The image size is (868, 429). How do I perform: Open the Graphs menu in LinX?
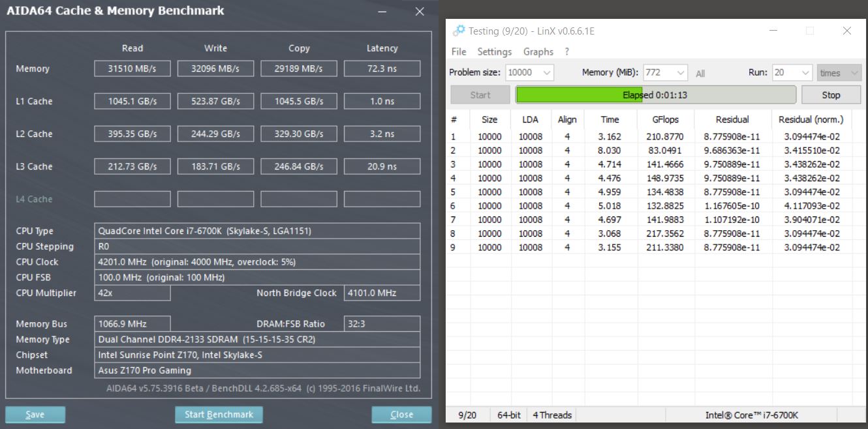[x=538, y=52]
